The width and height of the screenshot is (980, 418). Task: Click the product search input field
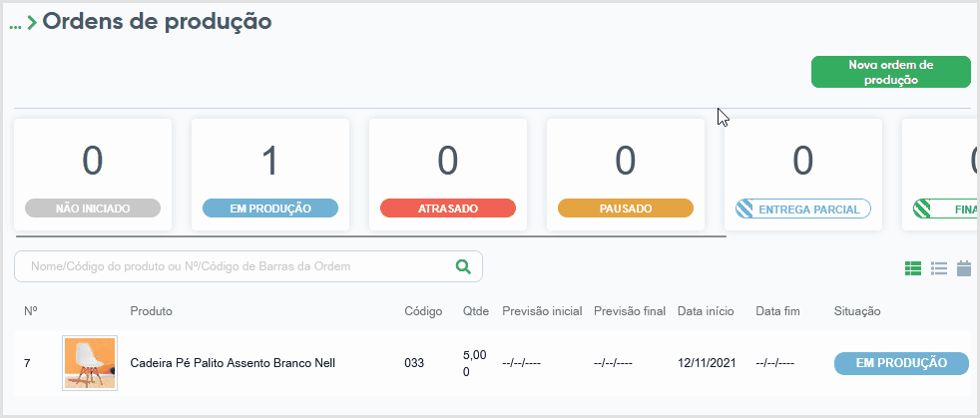click(248, 266)
